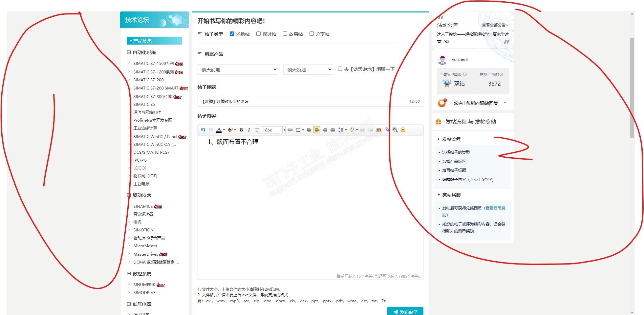
Task: Click the page vertical scrollbar thumb
Action: tap(632, 88)
